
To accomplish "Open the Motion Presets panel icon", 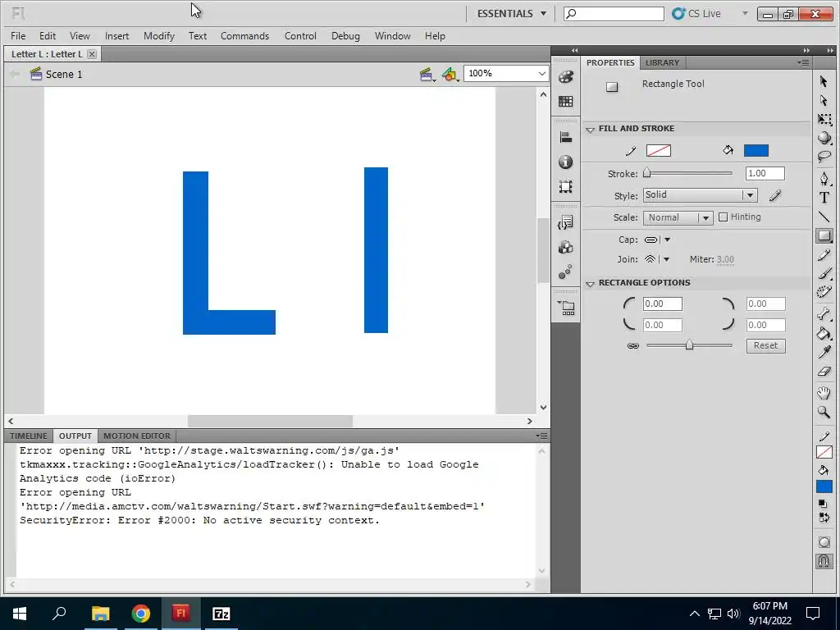I will [x=566, y=272].
